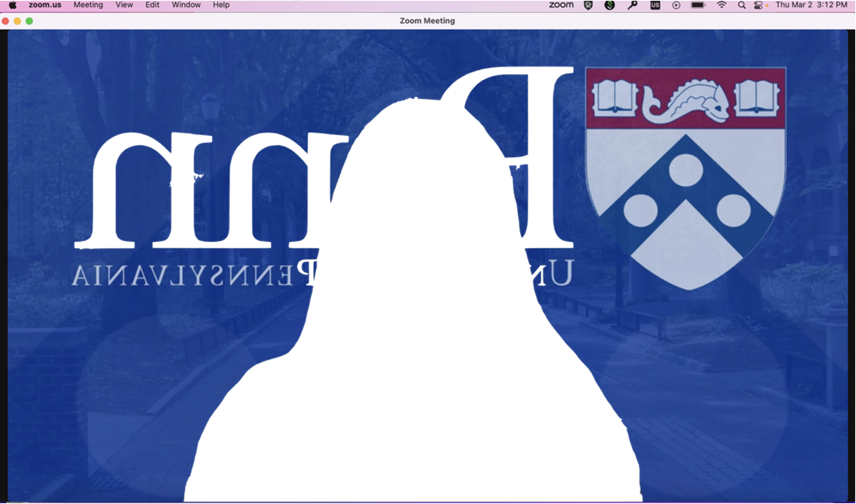Click the play circle menu bar icon
Screen dimensions: 856x504
(x=676, y=5)
